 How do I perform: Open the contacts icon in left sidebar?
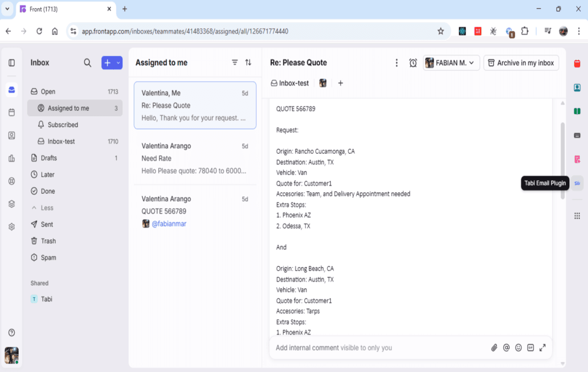(x=11, y=135)
